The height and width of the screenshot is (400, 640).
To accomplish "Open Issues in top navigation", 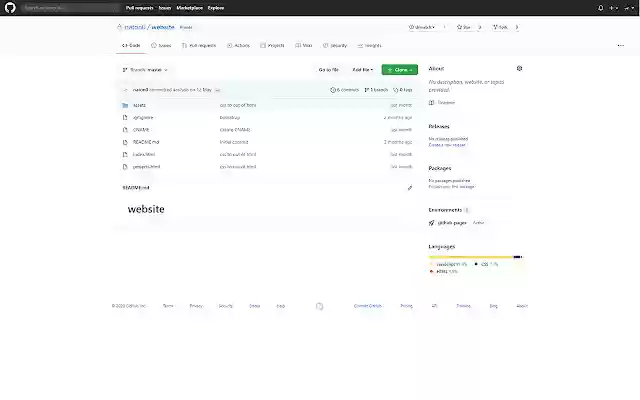I will [x=165, y=8].
